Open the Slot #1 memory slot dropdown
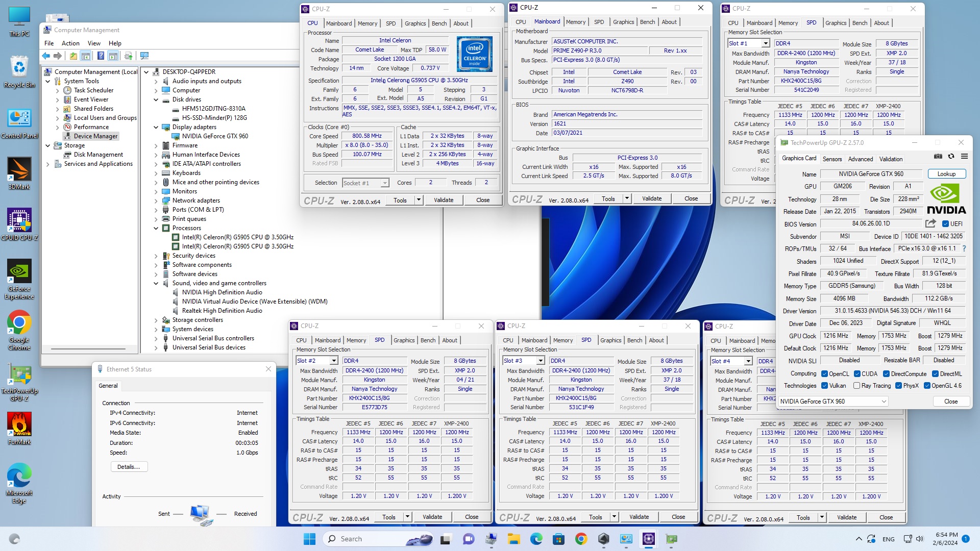980x551 pixels. [765, 43]
